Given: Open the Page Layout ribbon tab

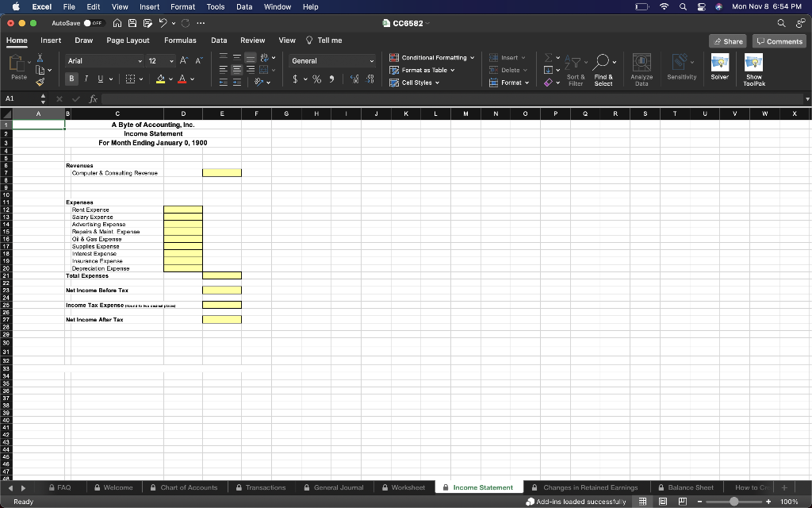Looking at the screenshot, I should click(128, 40).
